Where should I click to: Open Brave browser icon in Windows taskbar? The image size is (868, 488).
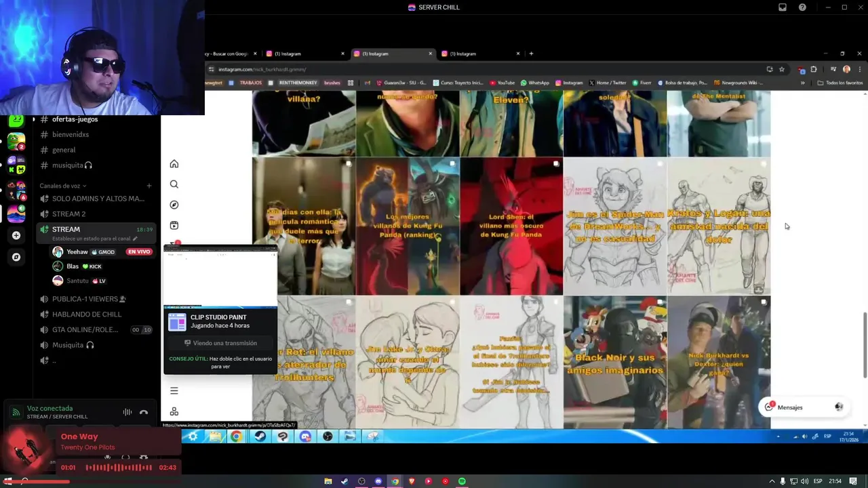[x=412, y=481]
